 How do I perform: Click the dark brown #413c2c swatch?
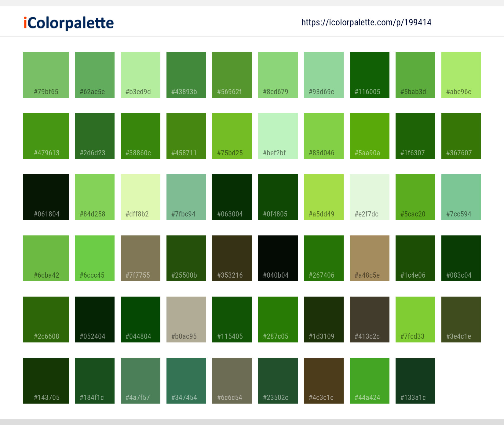370,320
